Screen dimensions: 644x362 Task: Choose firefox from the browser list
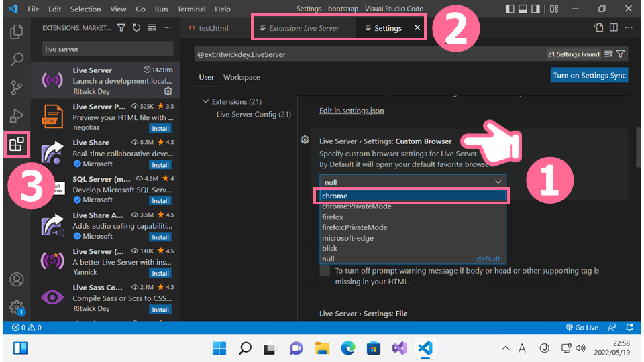pos(413,217)
